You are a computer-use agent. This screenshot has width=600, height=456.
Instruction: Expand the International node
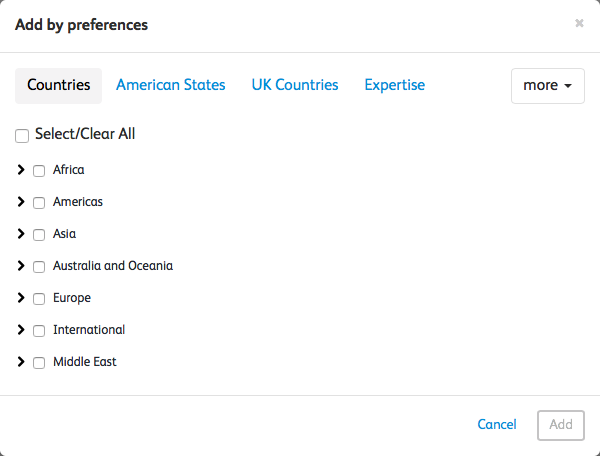point(21,330)
